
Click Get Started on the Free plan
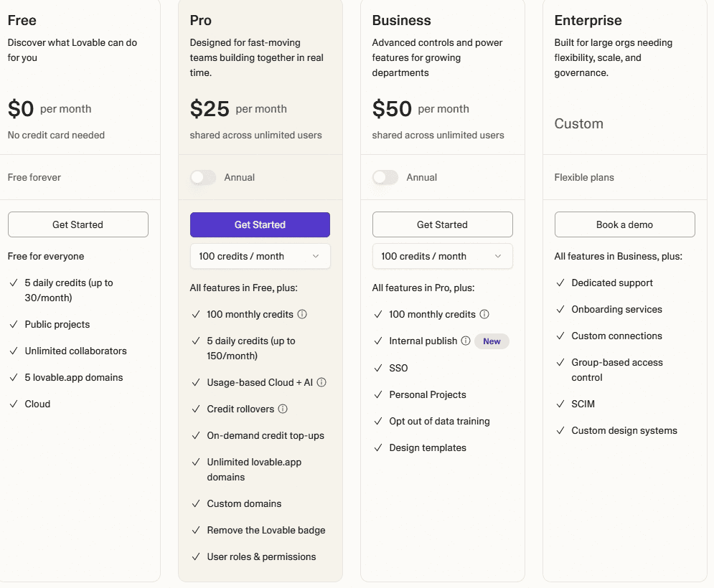pyautogui.click(x=77, y=224)
